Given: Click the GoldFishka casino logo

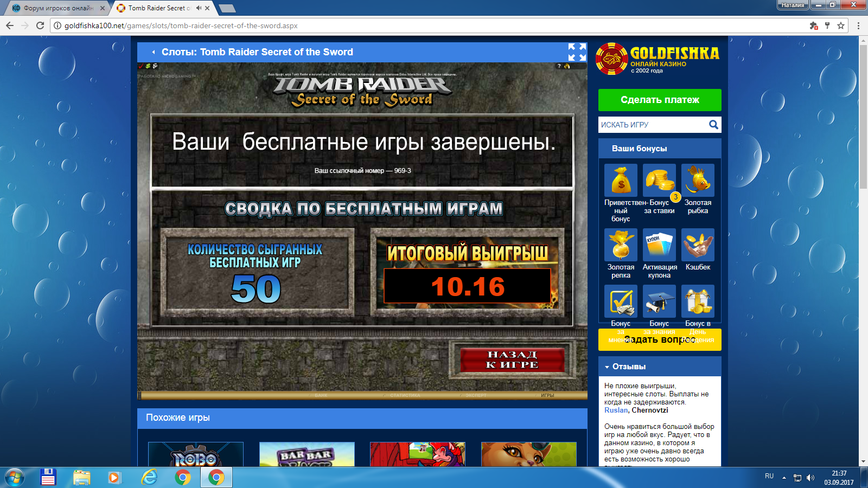Looking at the screenshot, I should point(658,59).
